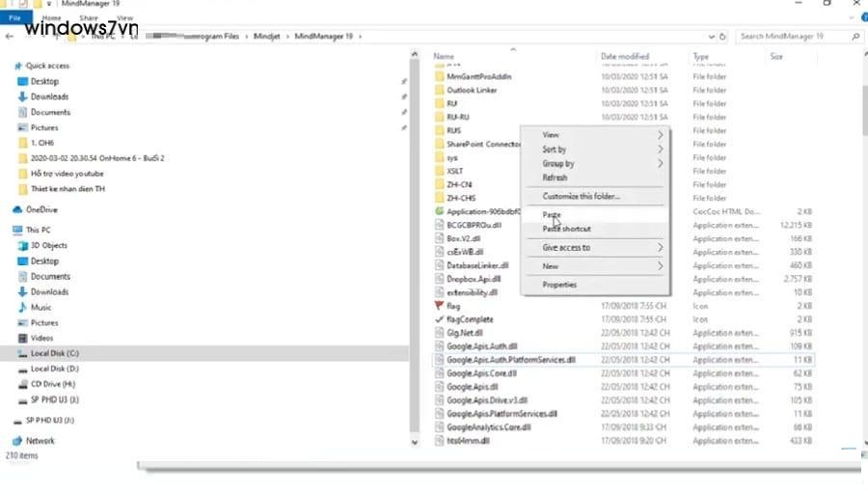Select OneDrive cloud icon

pos(17,210)
